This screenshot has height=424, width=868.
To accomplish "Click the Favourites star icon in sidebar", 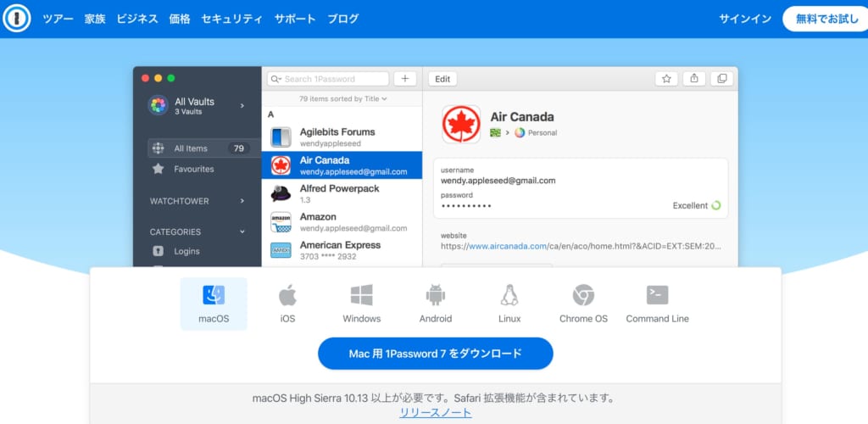I will click(x=158, y=169).
